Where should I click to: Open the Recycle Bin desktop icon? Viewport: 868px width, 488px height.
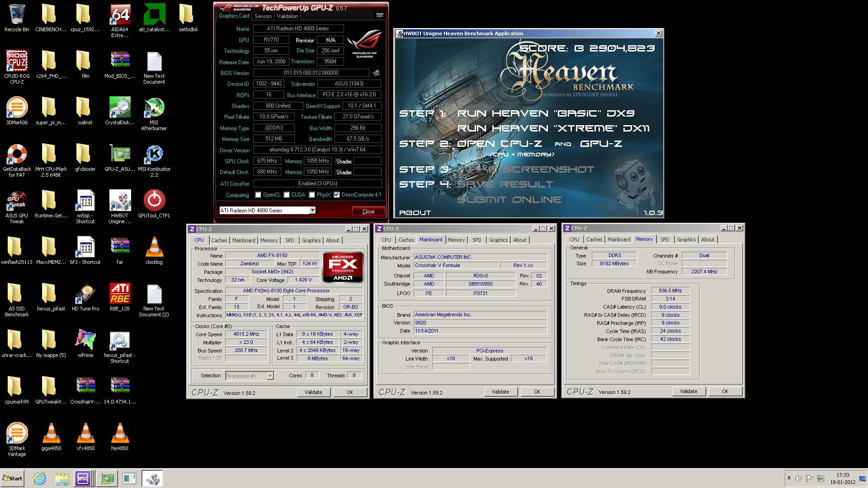click(x=17, y=18)
